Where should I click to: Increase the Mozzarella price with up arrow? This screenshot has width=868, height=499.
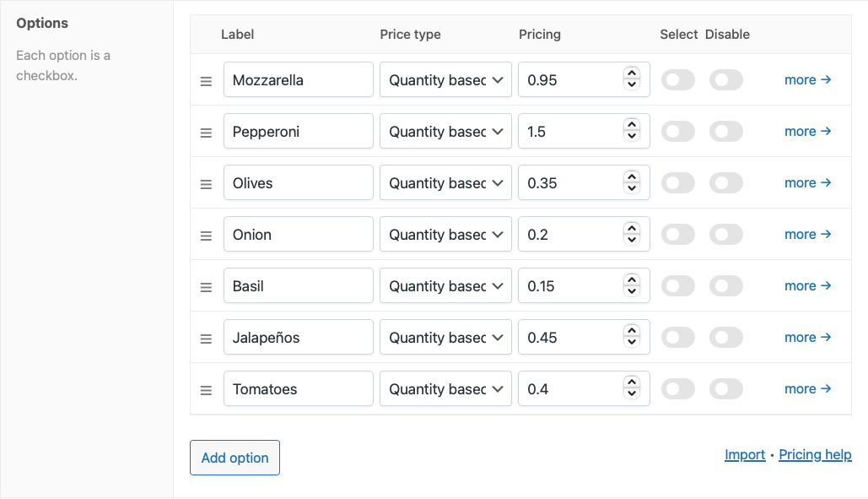click(x=631, y=74)
